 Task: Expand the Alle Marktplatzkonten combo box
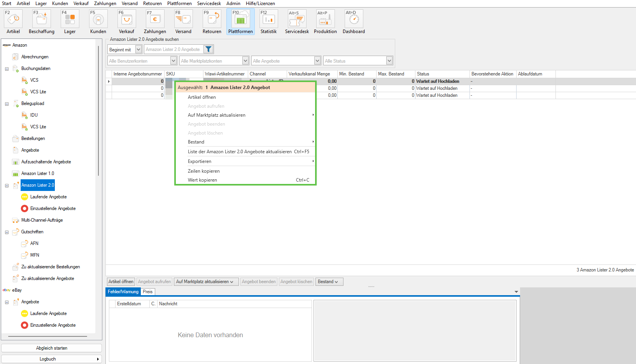click(245, 61)
